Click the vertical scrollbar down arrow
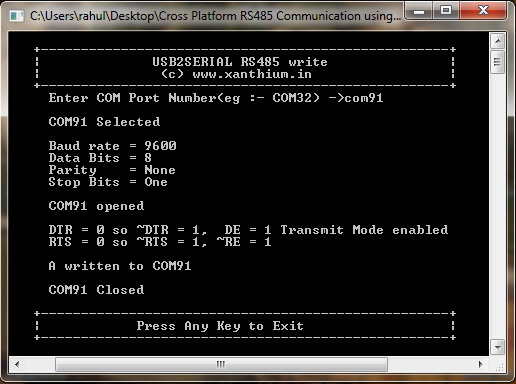 tap(498, 347)
